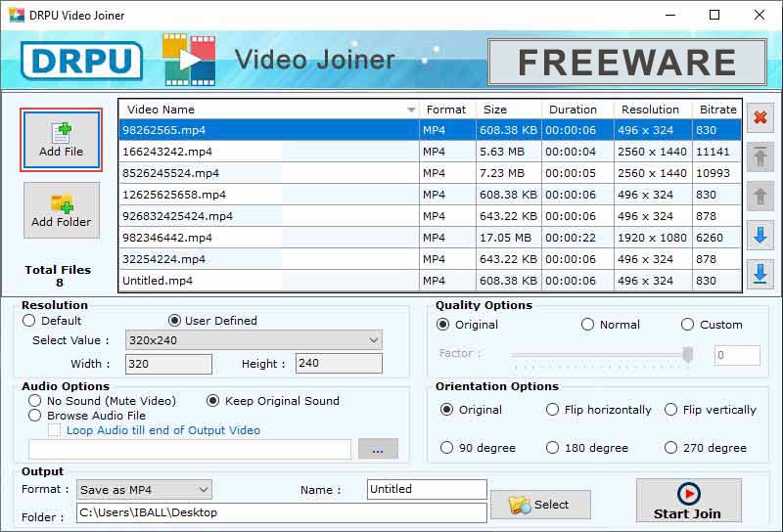Sort list by Bitrate column header

[717, 110]
